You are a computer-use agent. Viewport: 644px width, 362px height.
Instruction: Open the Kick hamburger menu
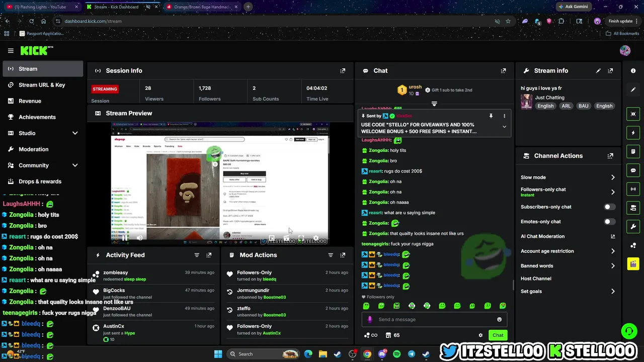coord(11,50)
